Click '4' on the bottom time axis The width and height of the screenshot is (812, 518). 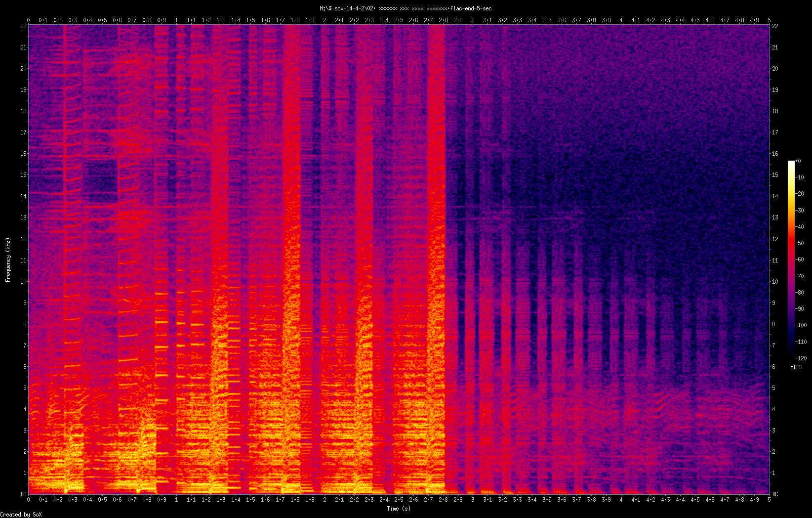pyautogui.click(x=621, y=500)
